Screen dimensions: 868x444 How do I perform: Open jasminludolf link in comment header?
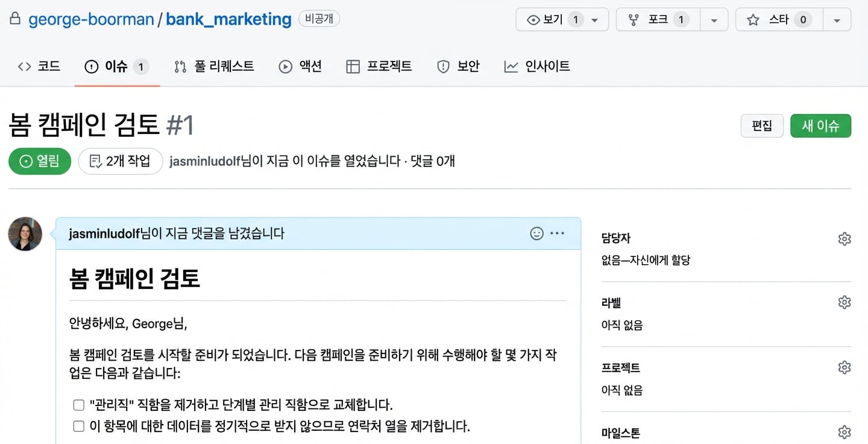coord(104,233)
